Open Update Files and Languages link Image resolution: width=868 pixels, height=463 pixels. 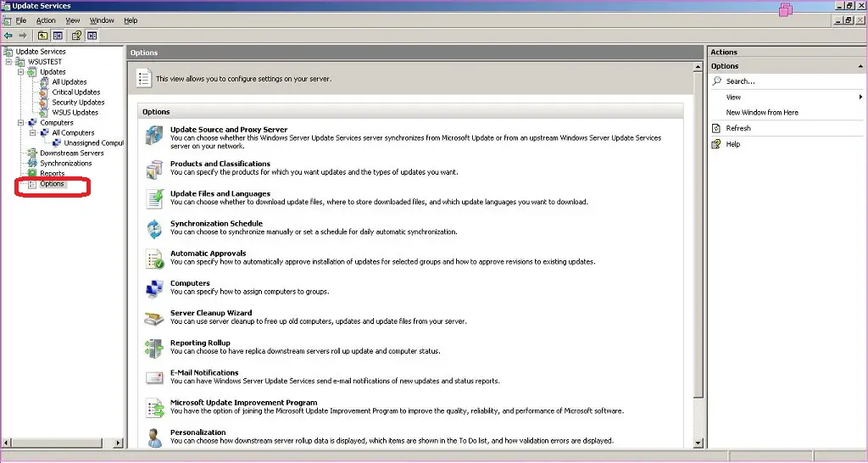click(220, 194)
